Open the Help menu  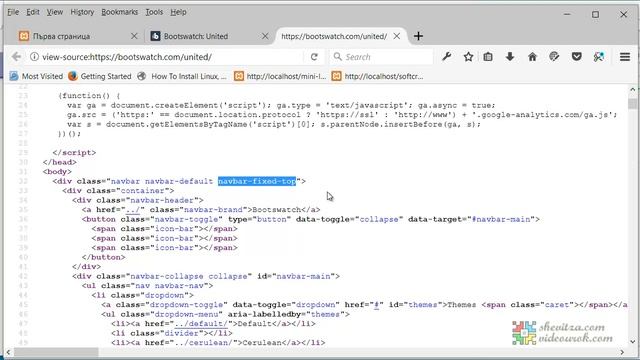click(x=178, y=12)
